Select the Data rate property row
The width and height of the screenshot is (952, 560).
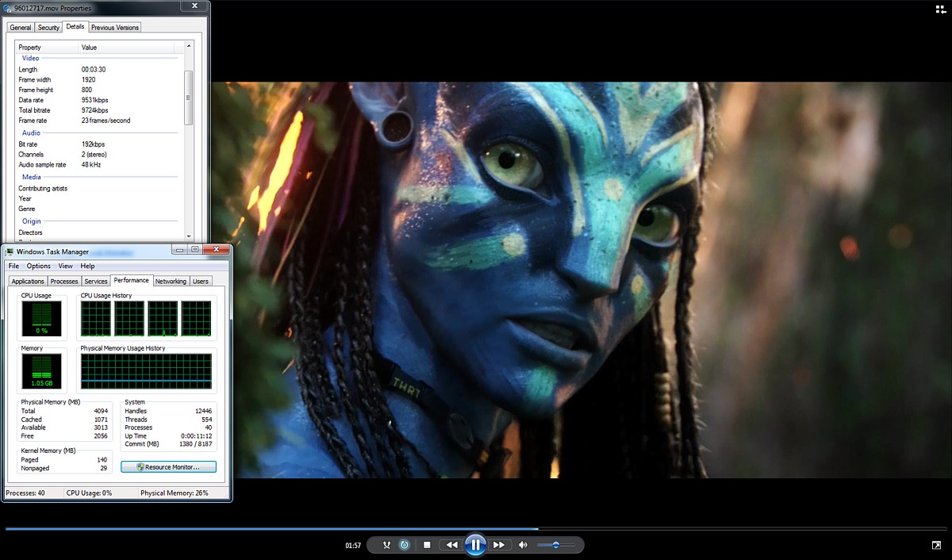(x=100, y=100)
